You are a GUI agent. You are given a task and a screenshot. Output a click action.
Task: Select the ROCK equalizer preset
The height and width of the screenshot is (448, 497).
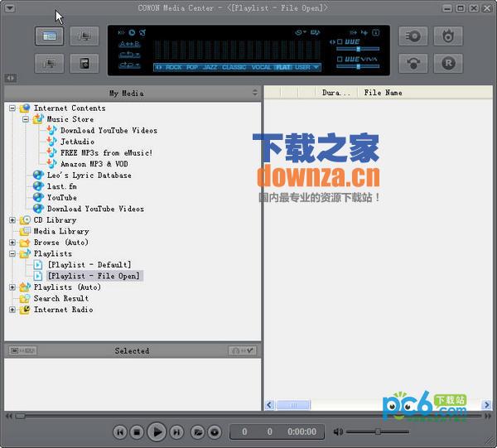pyautogui.click(x=173, y=67)
